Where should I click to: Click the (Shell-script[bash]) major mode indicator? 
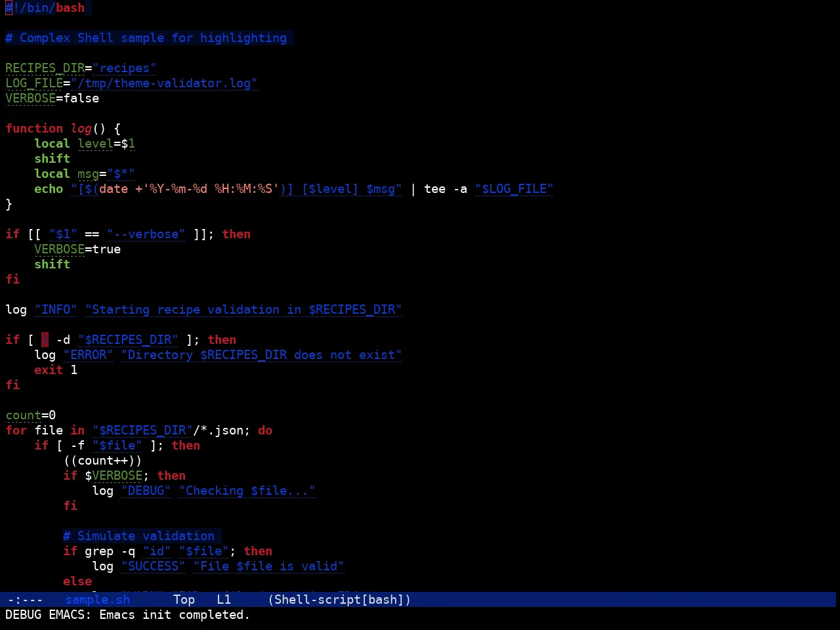tap(339, 599)
